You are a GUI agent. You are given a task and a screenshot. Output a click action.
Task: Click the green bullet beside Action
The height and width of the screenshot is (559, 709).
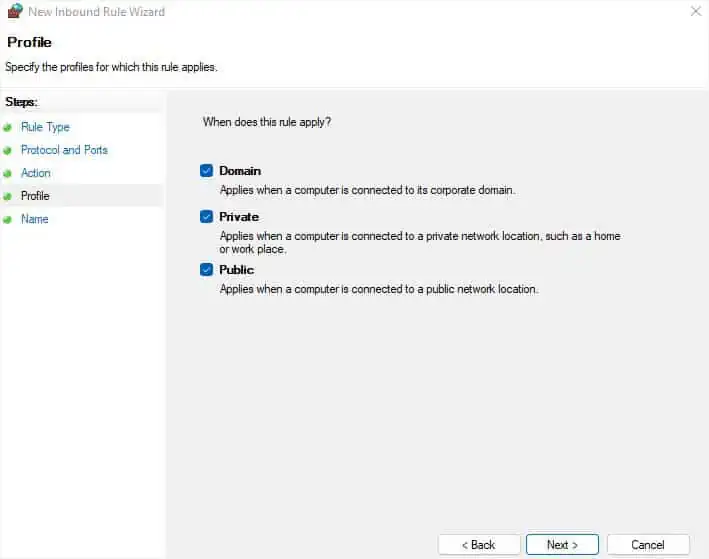(8, 174)
